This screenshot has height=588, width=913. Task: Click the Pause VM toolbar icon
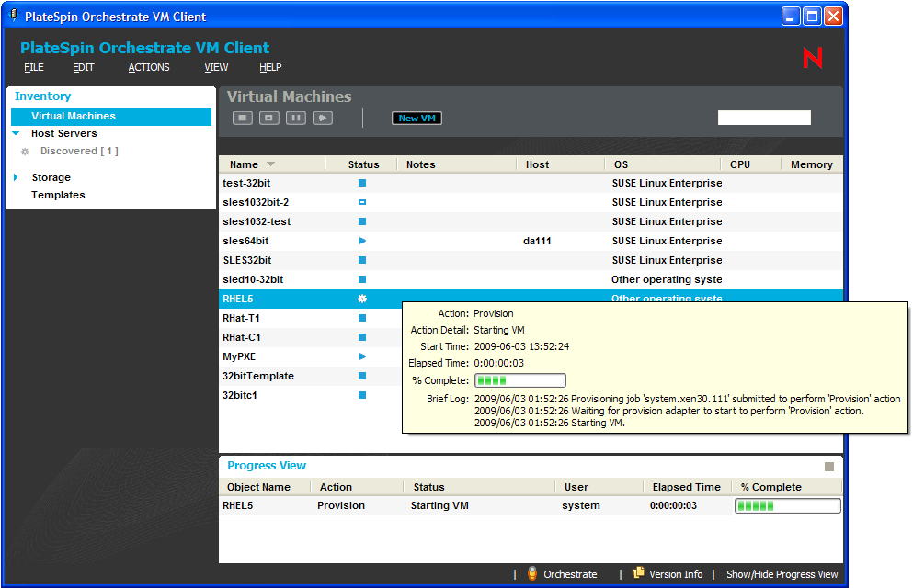(x=296, y=119)
